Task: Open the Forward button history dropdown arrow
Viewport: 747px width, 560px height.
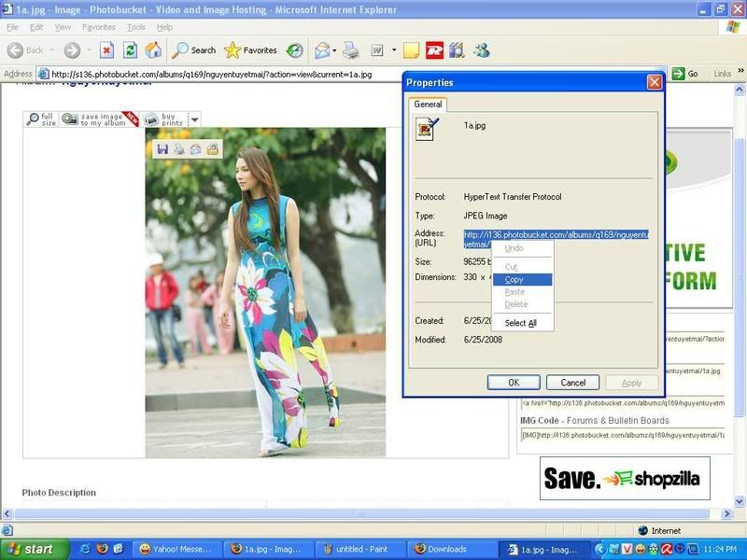Action: click(89, 50)
